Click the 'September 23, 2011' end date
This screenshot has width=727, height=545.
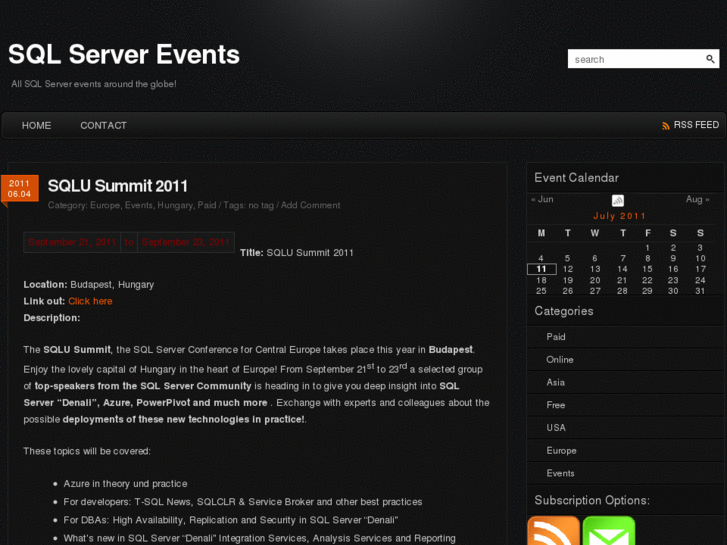(x=185, y=242)
